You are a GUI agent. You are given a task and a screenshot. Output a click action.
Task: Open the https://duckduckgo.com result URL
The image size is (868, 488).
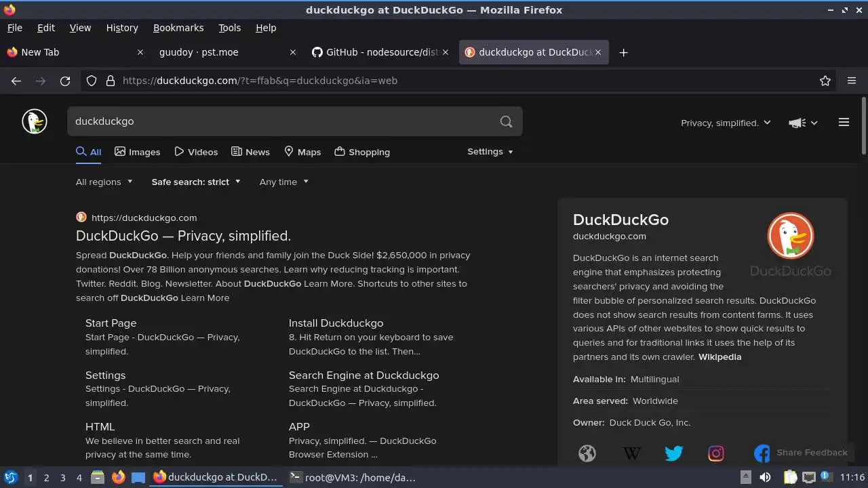[144, 218]
